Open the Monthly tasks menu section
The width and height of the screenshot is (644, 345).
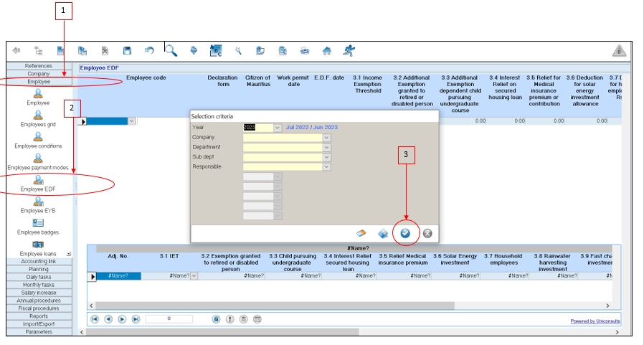39,285
